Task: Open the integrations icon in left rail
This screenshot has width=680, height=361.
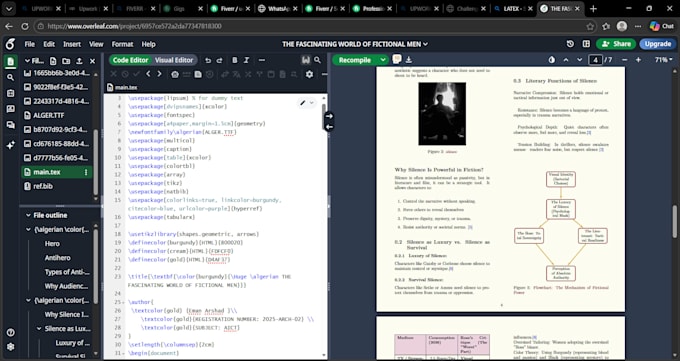Action: pyautogui.click(x=10, y=93)
